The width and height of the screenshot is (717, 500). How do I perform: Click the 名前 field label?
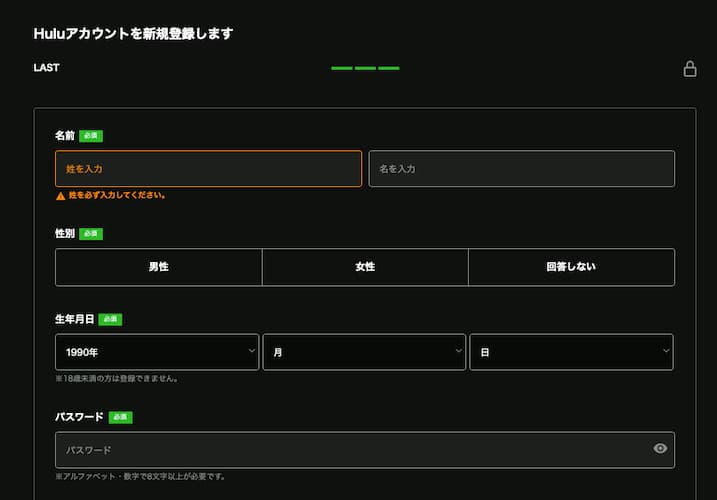pos(64,135)
